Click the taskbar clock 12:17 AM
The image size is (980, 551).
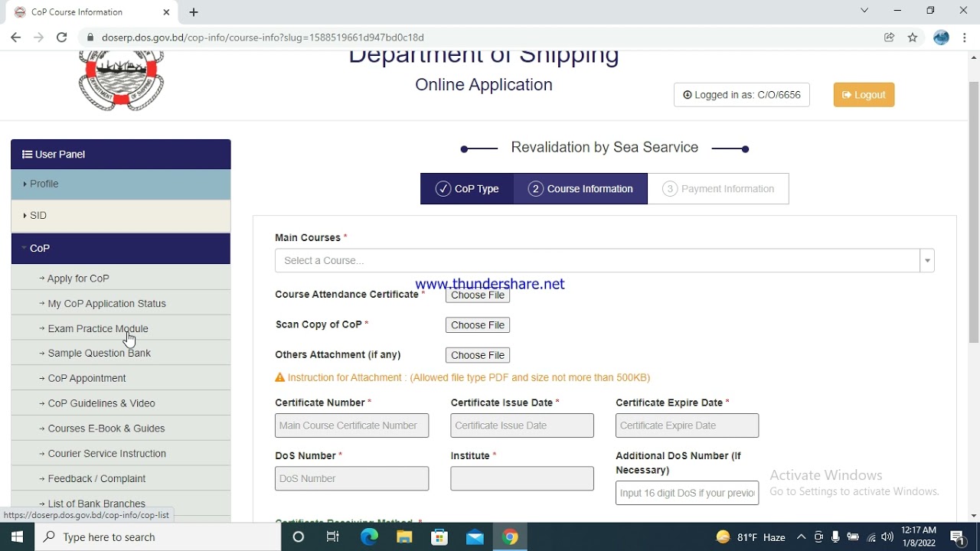[x=919, y=536]
